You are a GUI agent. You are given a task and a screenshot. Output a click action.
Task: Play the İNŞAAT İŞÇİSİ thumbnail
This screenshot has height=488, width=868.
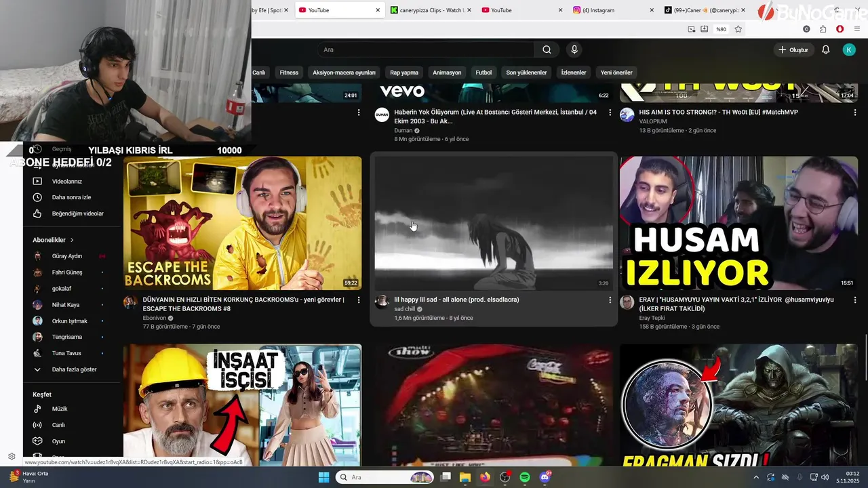click(x=242, y=405)
